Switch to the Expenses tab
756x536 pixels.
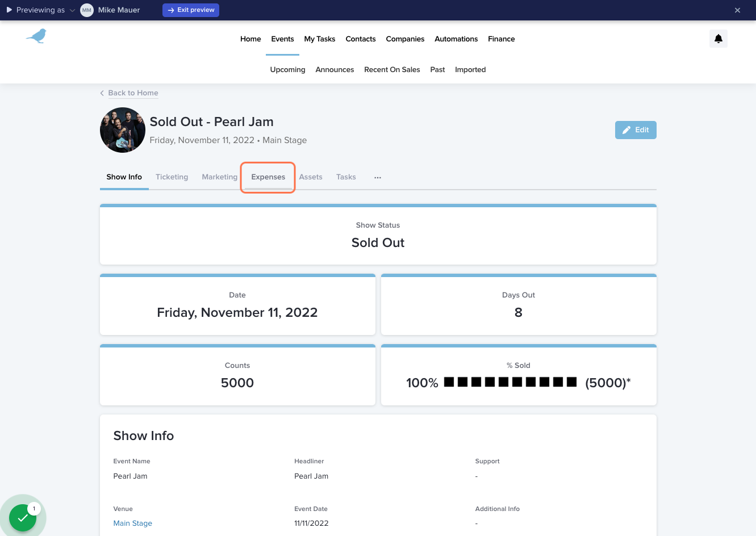coord(268,177)
